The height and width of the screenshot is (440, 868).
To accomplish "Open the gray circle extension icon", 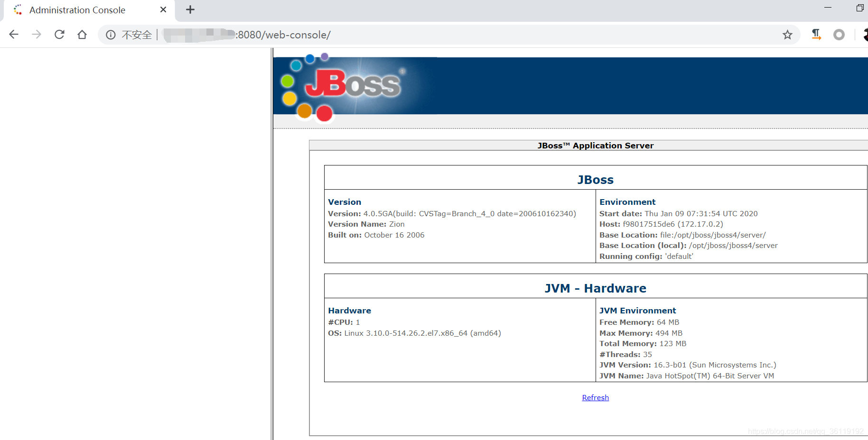I will pyautogui.click(x=839, y=35).
